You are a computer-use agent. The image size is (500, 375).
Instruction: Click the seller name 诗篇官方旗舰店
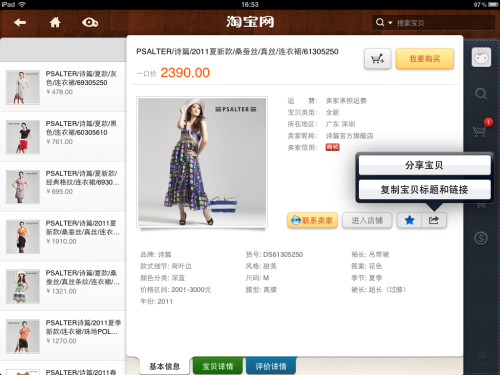349,136
